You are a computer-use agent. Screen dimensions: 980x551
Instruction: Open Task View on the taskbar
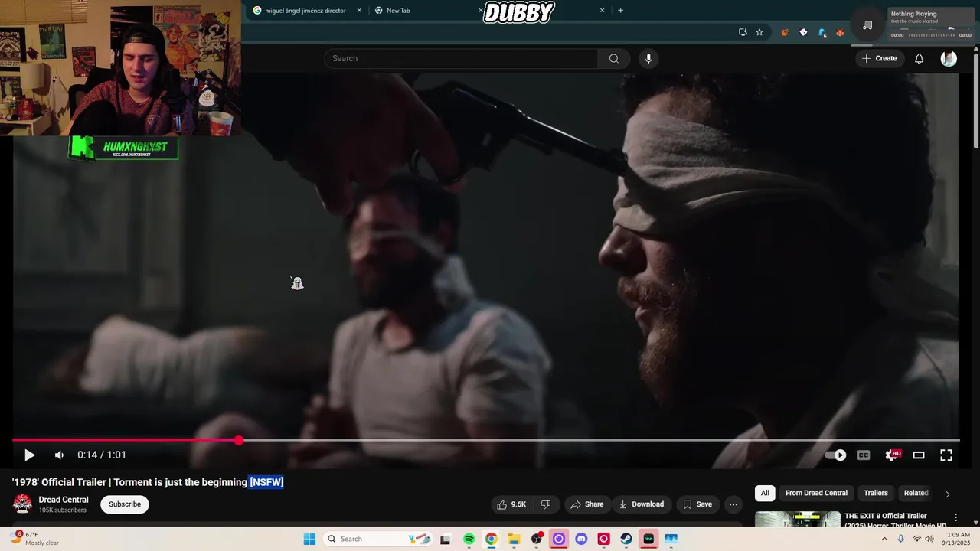point(446,540)
